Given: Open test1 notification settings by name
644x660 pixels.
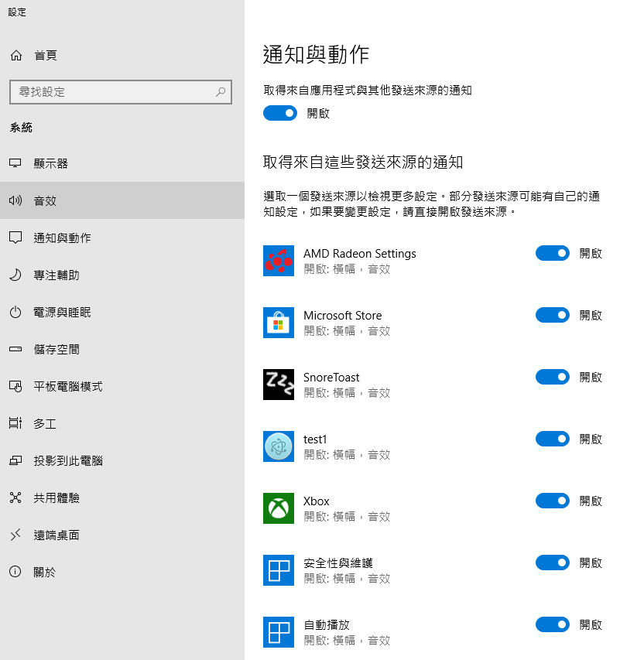Looking at the screenshot, I should click(315, 439).
